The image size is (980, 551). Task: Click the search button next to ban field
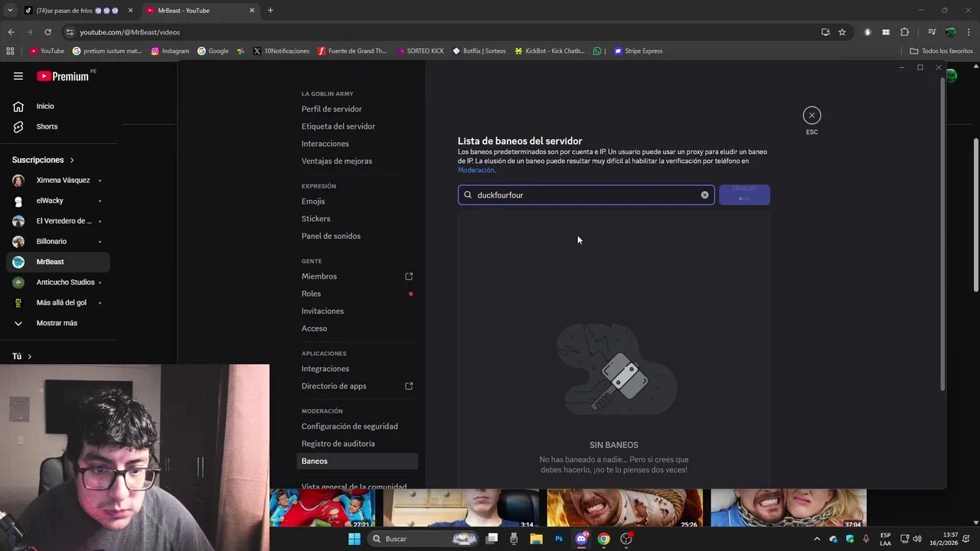[x=744, y=194]
